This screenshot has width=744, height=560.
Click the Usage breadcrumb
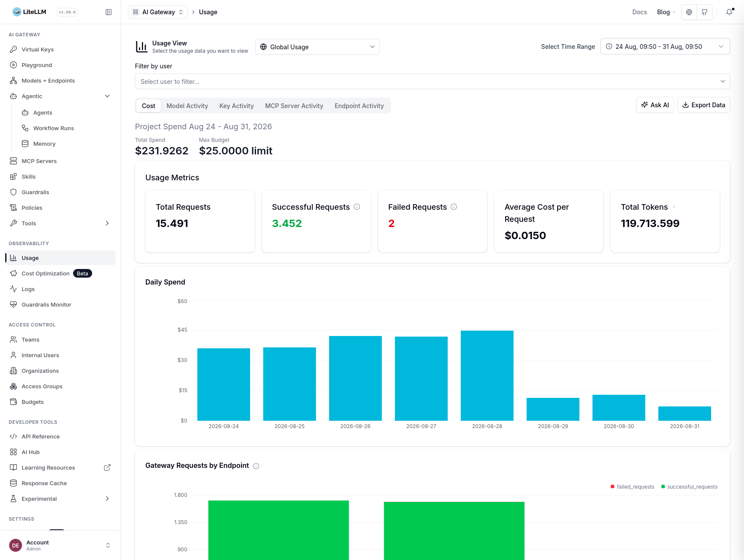208,12
